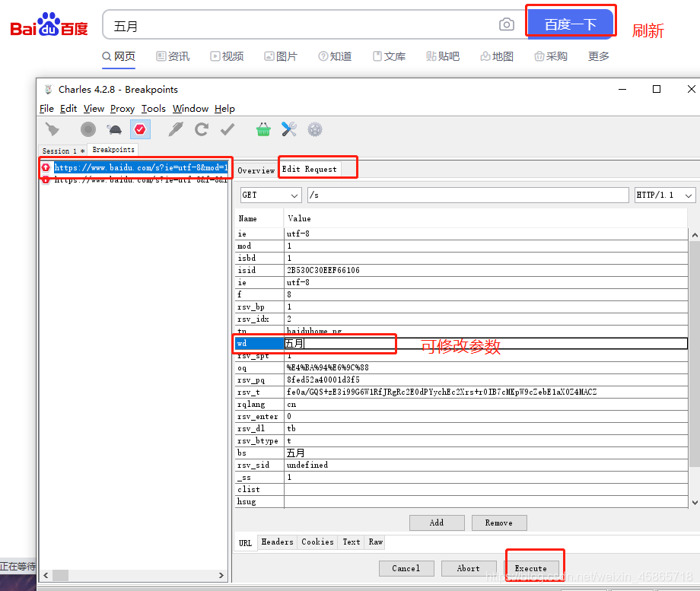Click the Cancel button
This screenshot has height=591, width=700.
point(406,568)
